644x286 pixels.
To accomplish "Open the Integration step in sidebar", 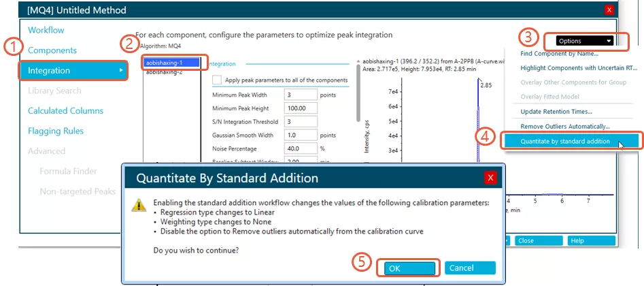I will click(73, 70).
